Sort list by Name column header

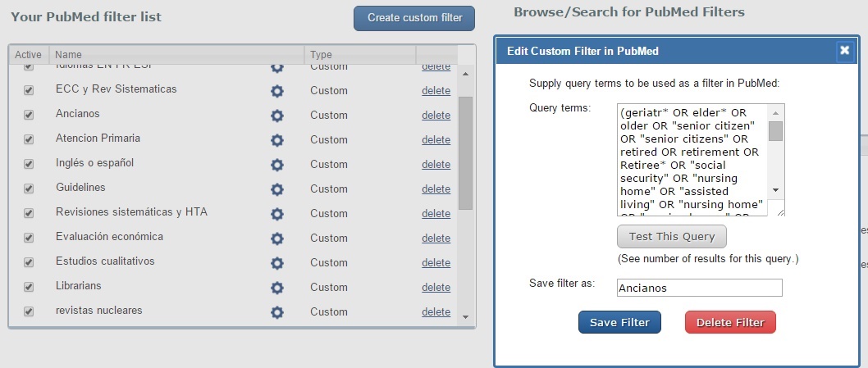click(x=69, y=55)
